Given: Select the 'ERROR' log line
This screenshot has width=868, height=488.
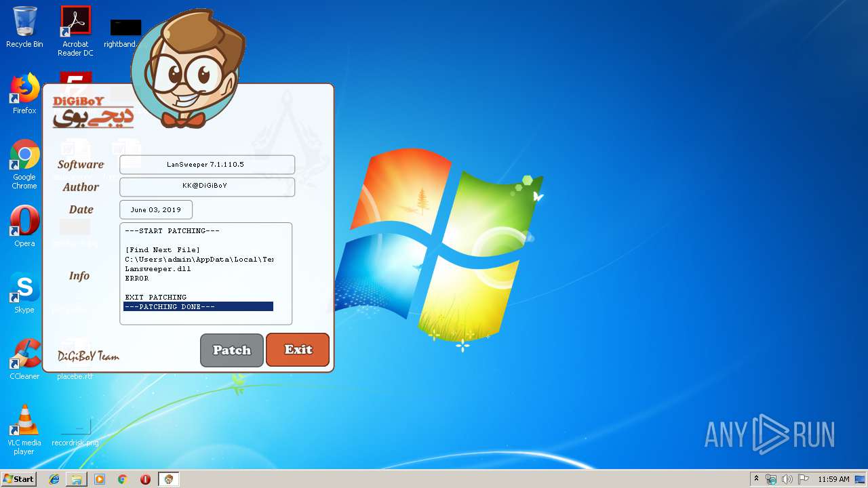Looking at the screenshot, I should [137, 279].
